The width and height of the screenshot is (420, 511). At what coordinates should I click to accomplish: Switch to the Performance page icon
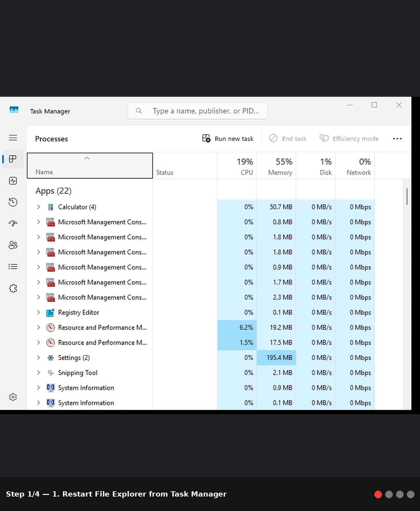(x=13, y=181)
